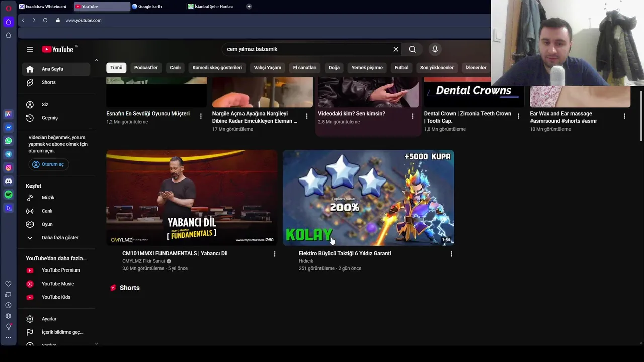The image size is (644, 362).
Task: Play the YABANCI DİL thumbnail video
Action: coord(192,198)
